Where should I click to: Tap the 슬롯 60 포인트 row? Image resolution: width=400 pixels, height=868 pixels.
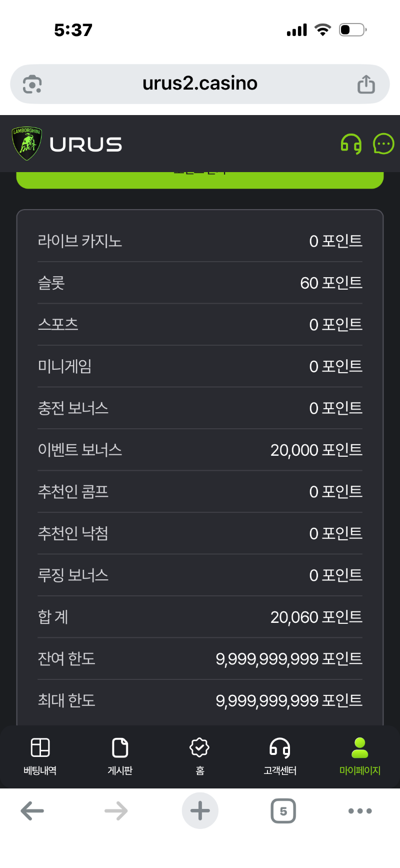click(x=200, y=283)
